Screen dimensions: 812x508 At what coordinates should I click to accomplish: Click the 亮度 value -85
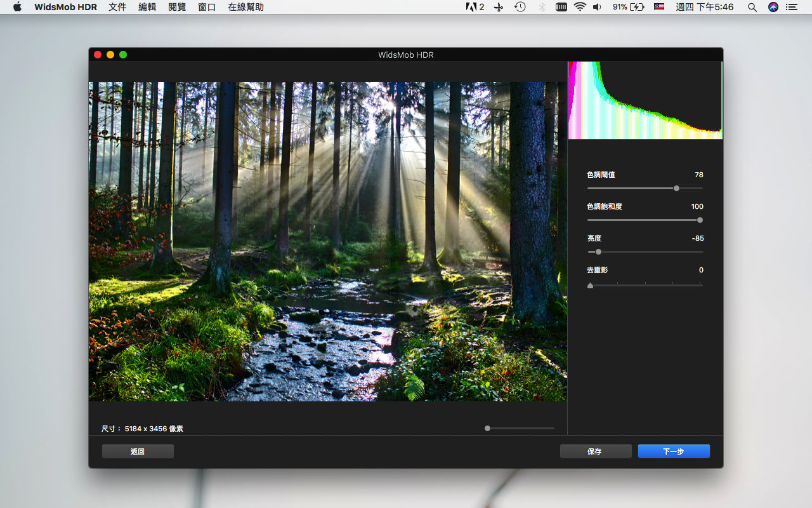point(698,238)
